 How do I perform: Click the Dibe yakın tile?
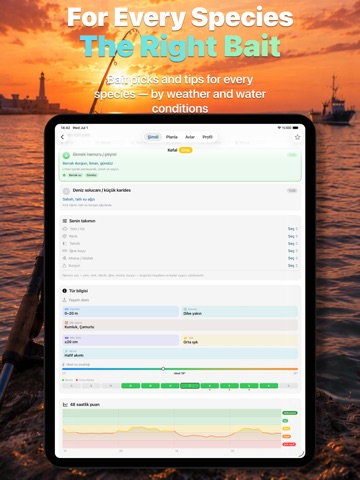[x=239, y=312]
